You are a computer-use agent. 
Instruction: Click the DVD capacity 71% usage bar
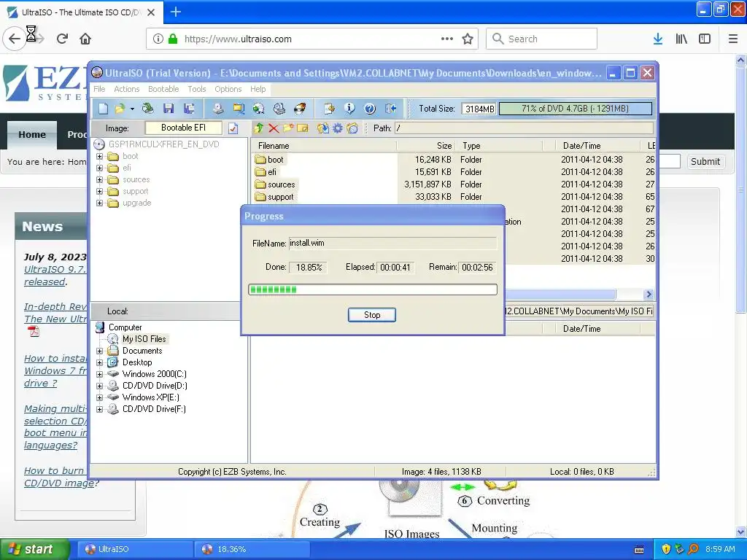coord(575,109)
